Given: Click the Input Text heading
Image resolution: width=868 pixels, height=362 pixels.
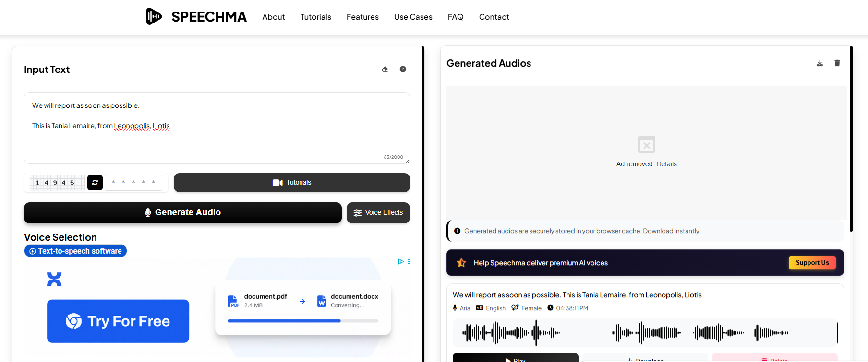Looking at the screenshot, I should click(47, 70).
